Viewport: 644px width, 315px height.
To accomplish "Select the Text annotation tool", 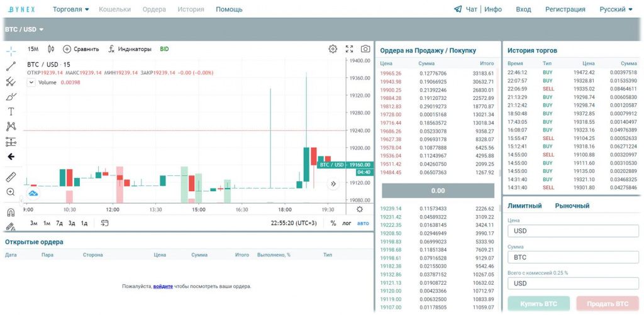I will (x=11, y=111).
